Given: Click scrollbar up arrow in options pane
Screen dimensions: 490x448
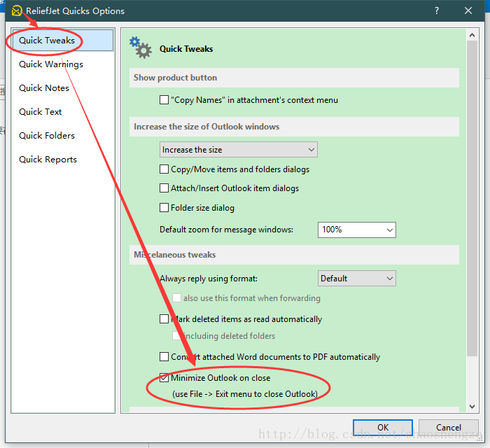Looking at the screenshot, I should (x=472, y=35).
